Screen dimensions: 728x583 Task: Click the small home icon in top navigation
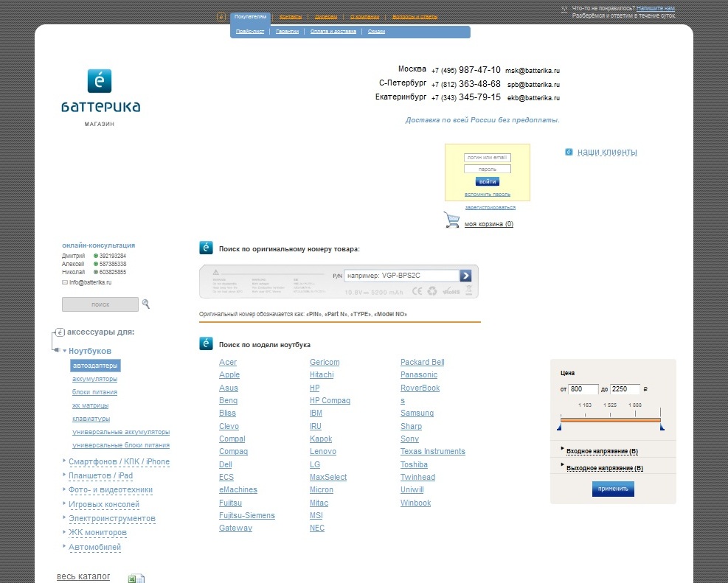221,16
